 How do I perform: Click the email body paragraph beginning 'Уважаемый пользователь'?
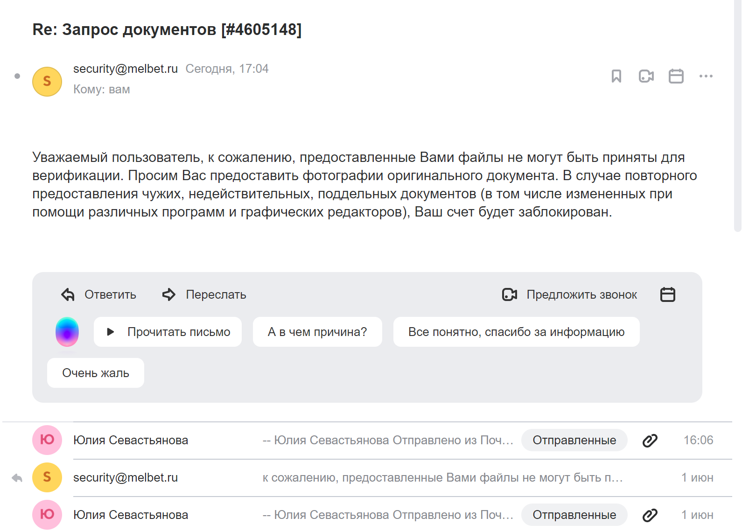(x=364, y=184)
